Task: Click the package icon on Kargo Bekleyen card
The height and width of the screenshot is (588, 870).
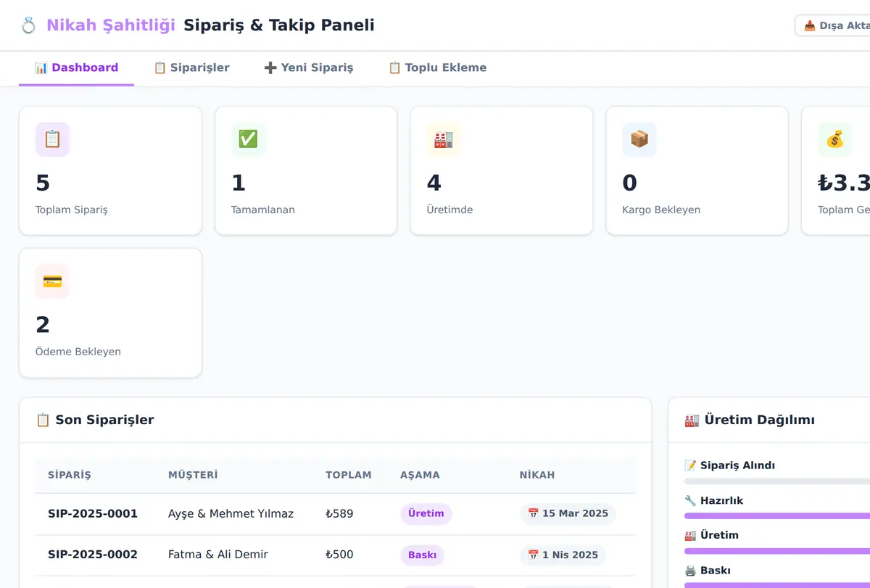Action: coord(639,139)
